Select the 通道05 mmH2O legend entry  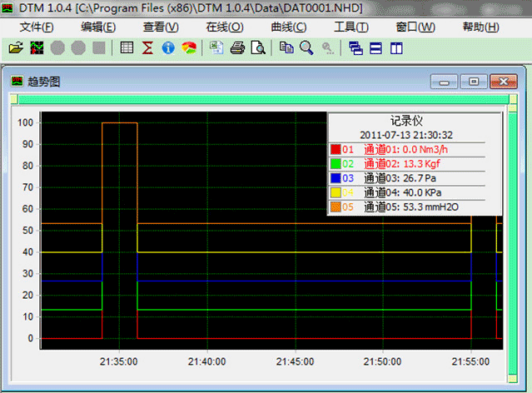[411, 206]
